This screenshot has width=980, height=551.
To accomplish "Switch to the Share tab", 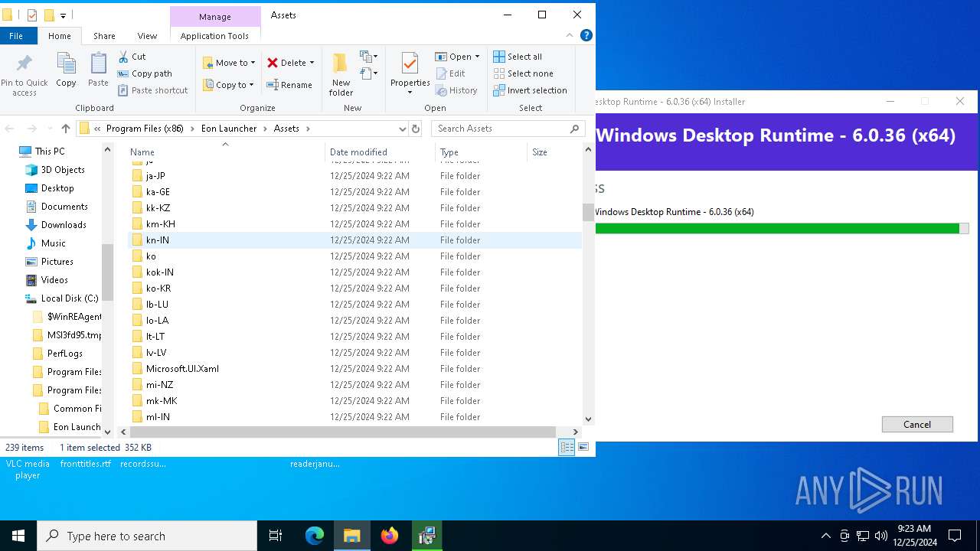I will 104,35.
